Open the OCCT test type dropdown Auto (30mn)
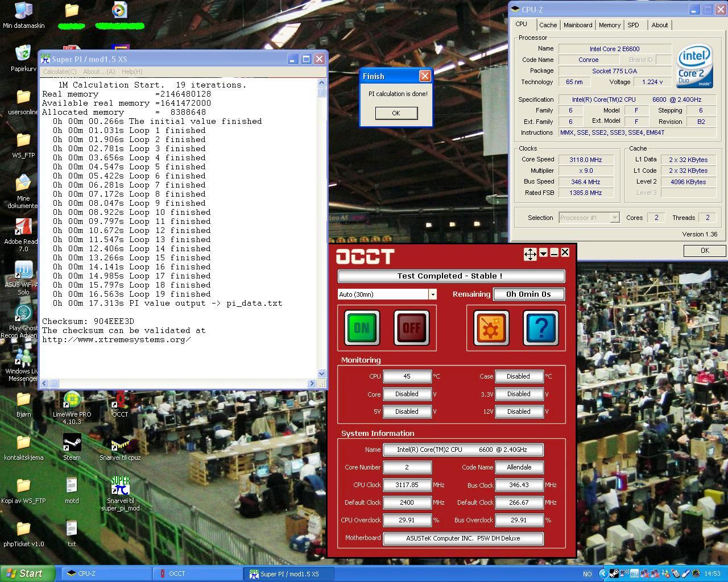This screenshot has width=728, height=582. [x=387, y=294]
